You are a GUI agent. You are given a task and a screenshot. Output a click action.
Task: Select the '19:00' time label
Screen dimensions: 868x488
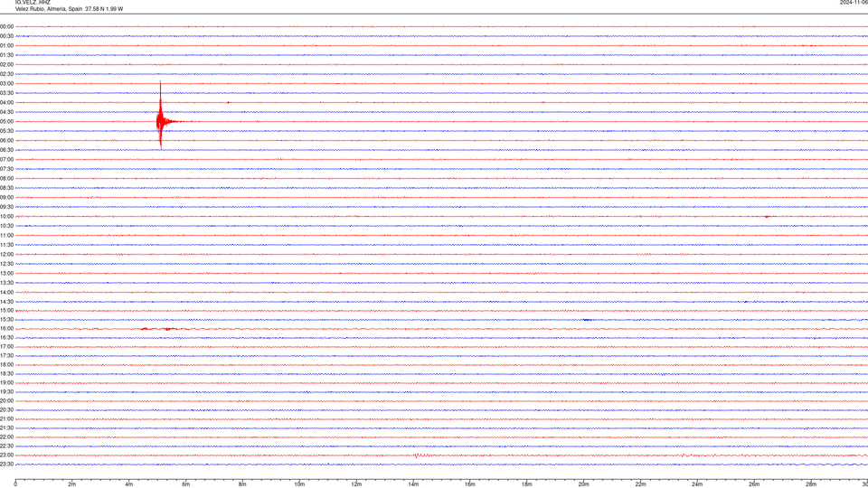(6, 383)
